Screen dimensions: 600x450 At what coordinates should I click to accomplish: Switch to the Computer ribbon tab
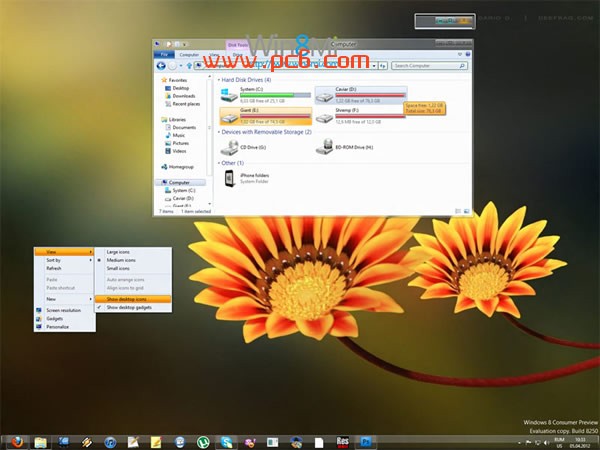[x=189, y=55]
